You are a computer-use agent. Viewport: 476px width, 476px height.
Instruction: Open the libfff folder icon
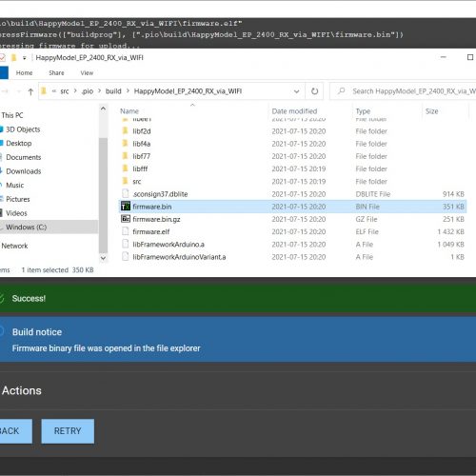(126, 169)
